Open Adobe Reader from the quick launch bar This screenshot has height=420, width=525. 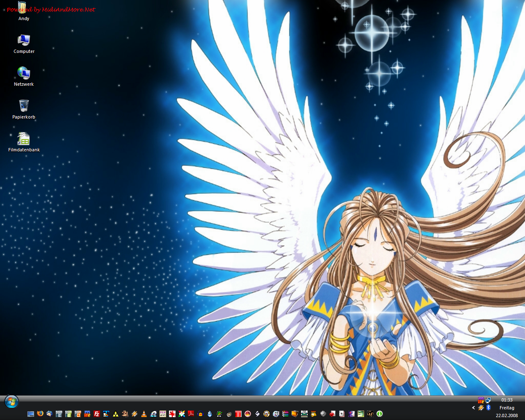(191, 414)
